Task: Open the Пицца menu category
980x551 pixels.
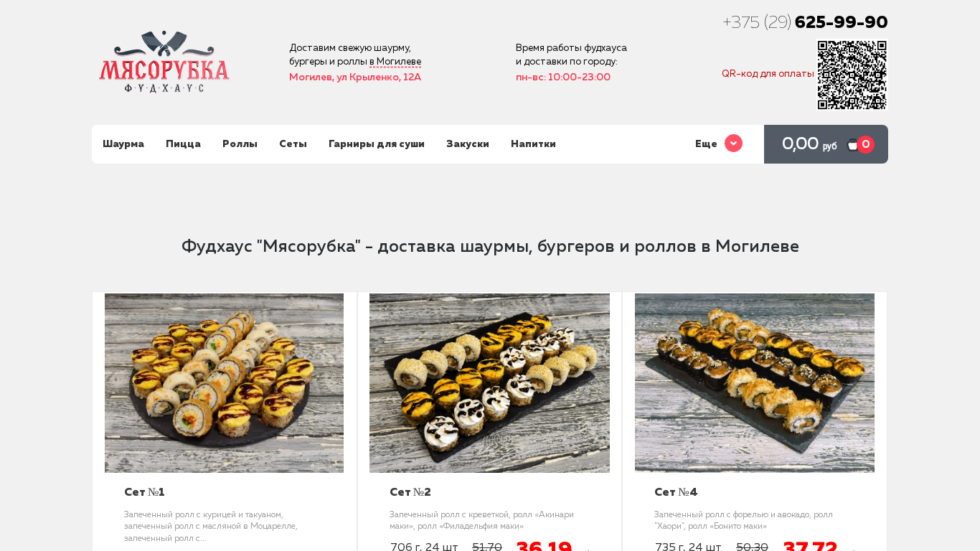Action: (183, 144)
